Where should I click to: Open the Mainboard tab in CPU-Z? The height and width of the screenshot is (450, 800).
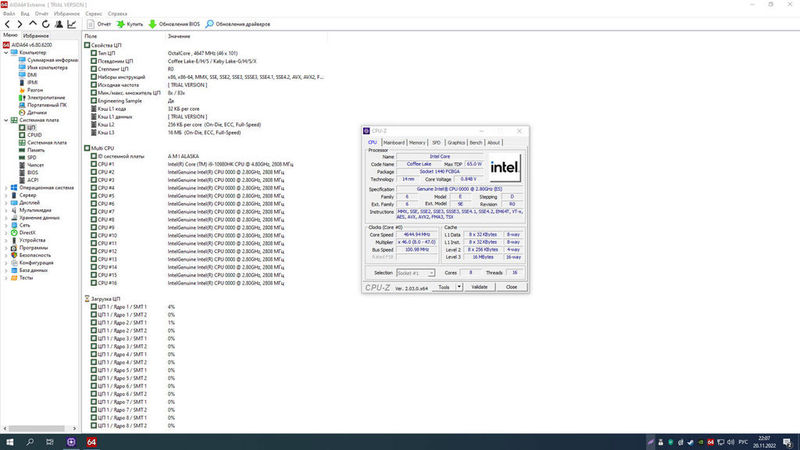point(393,143)
